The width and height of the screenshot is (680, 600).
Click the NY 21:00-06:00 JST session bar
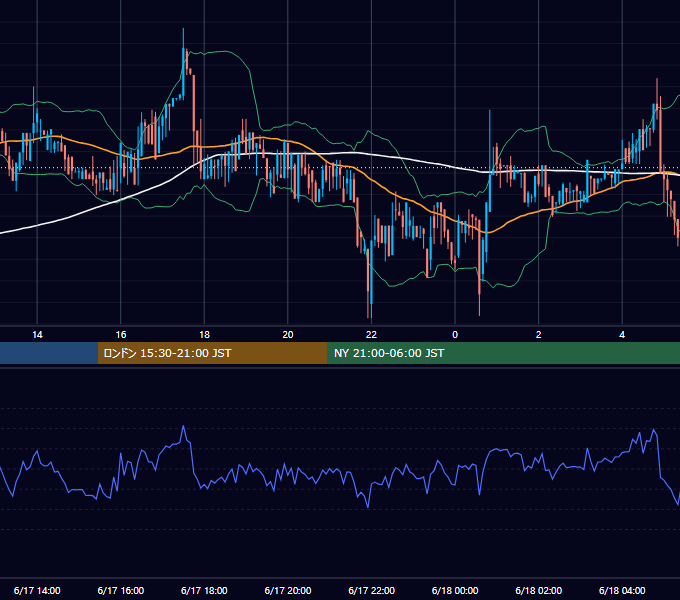coord(503,353)
